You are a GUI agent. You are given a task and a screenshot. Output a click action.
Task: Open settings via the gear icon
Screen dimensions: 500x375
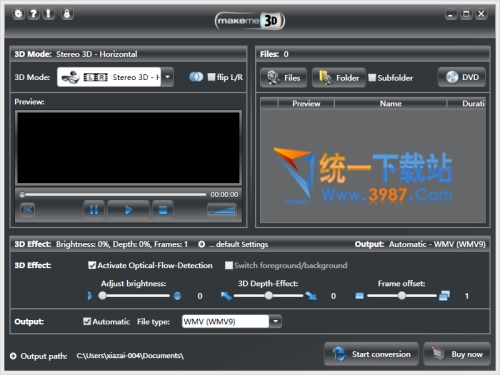coord(19,14)
